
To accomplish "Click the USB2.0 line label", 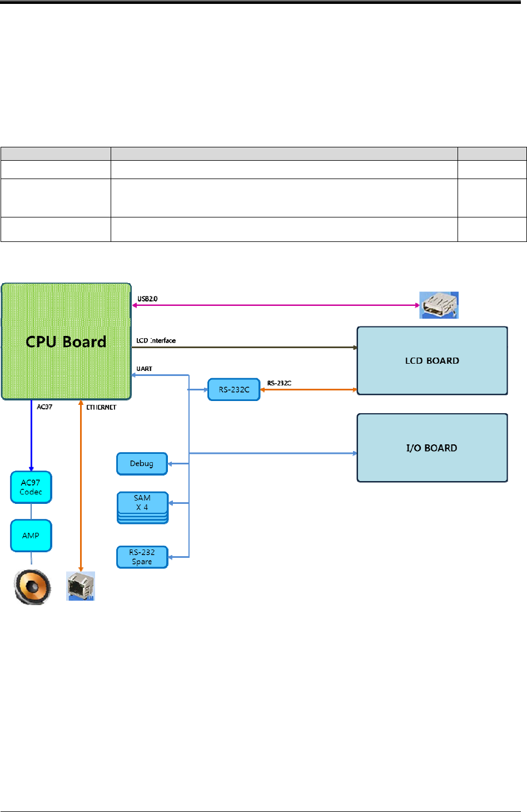I will 147,299.
